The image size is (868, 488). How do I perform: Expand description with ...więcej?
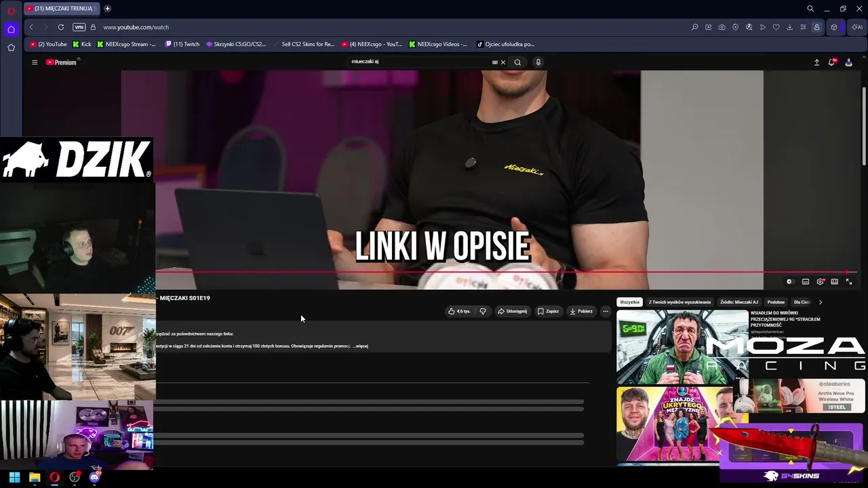pyautogui.click(x=360, y=346)
